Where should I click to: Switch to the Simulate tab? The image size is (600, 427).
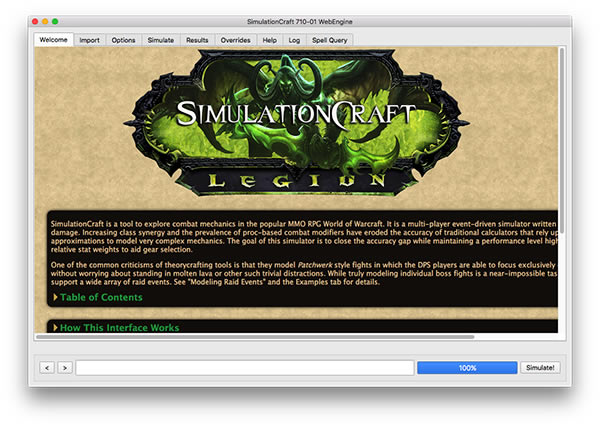[x=161, y=40]
